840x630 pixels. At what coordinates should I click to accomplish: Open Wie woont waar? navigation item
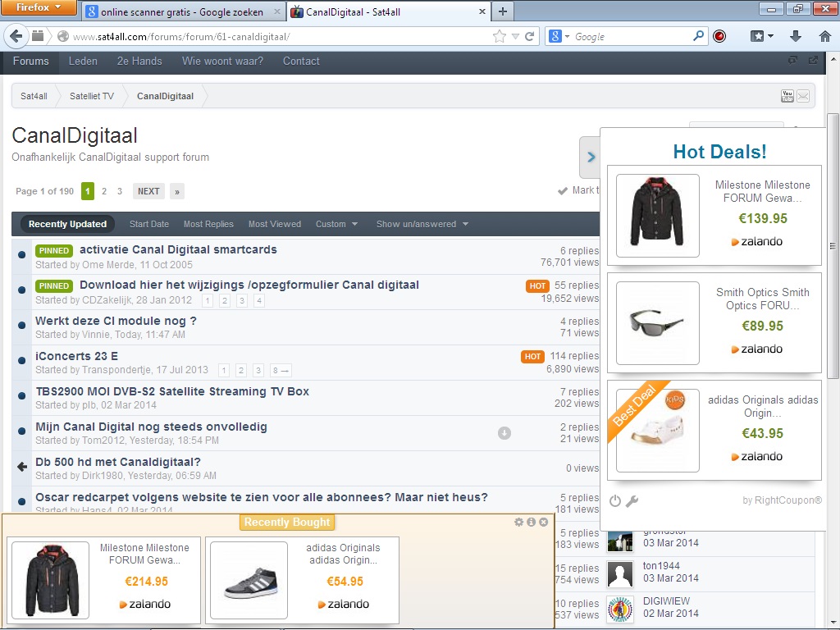(222, 61)
